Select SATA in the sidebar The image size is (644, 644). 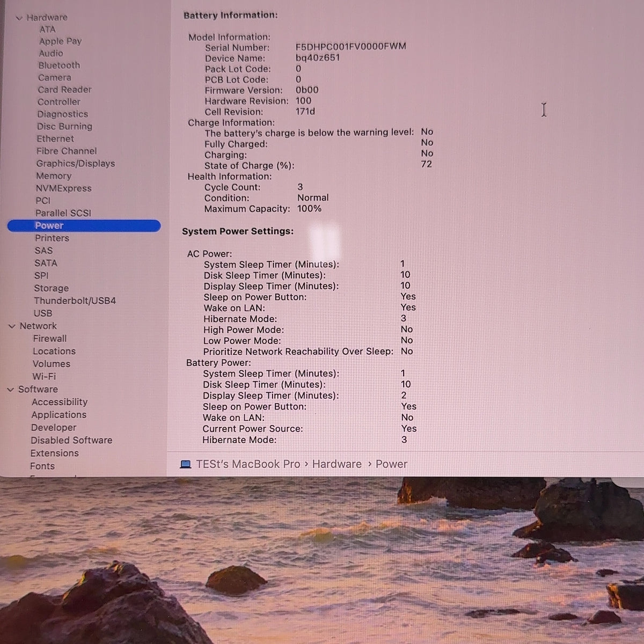[x=46, y=264]
